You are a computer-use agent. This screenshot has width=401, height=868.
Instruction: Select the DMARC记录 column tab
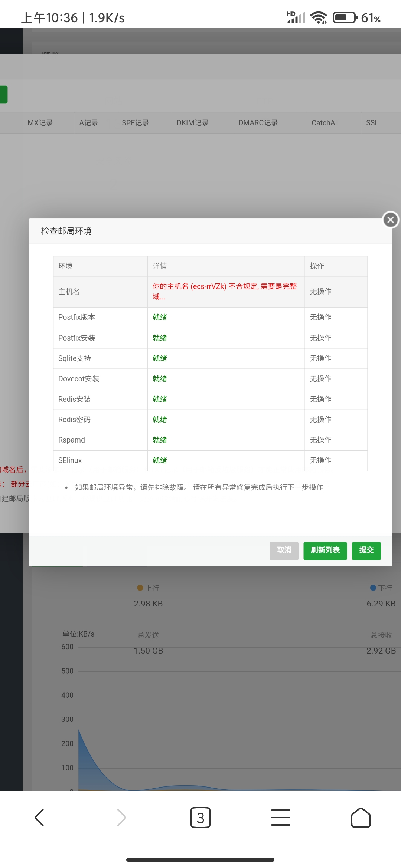coord(258,123)
